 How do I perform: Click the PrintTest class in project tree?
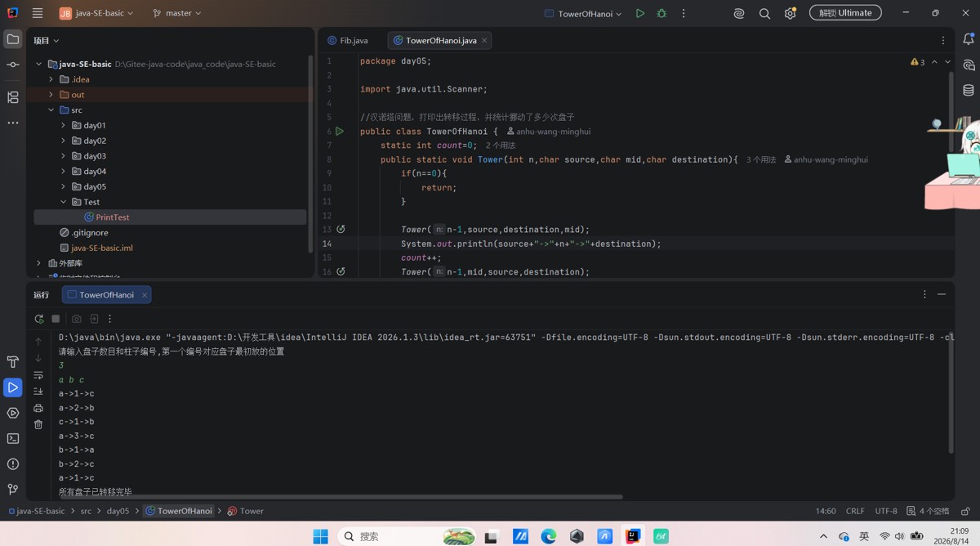(x=106, y=217)
